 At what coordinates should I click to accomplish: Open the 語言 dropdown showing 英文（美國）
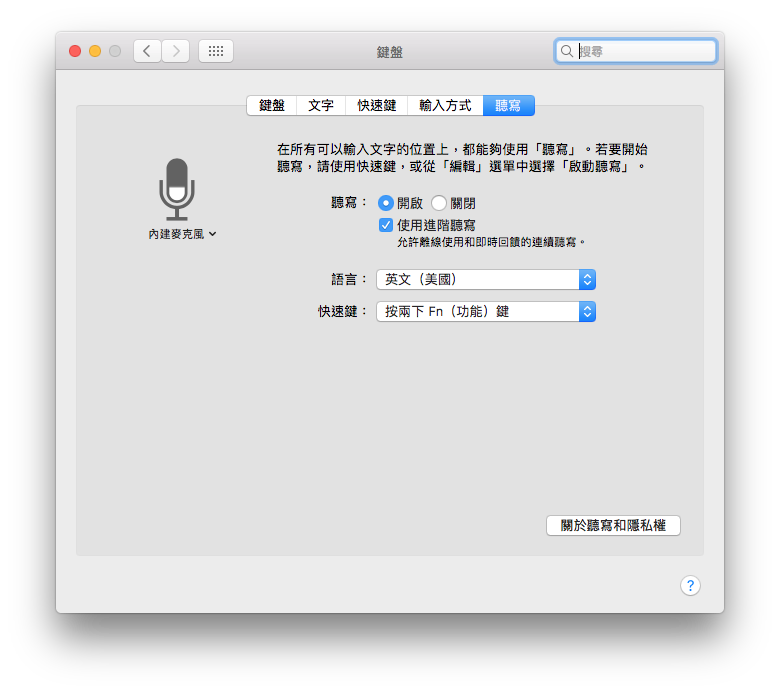pyautogui.click(x=486, y=280)
